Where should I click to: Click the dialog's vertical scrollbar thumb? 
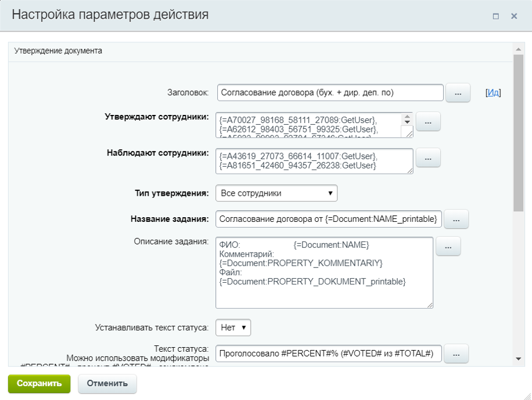pos(519,133)
